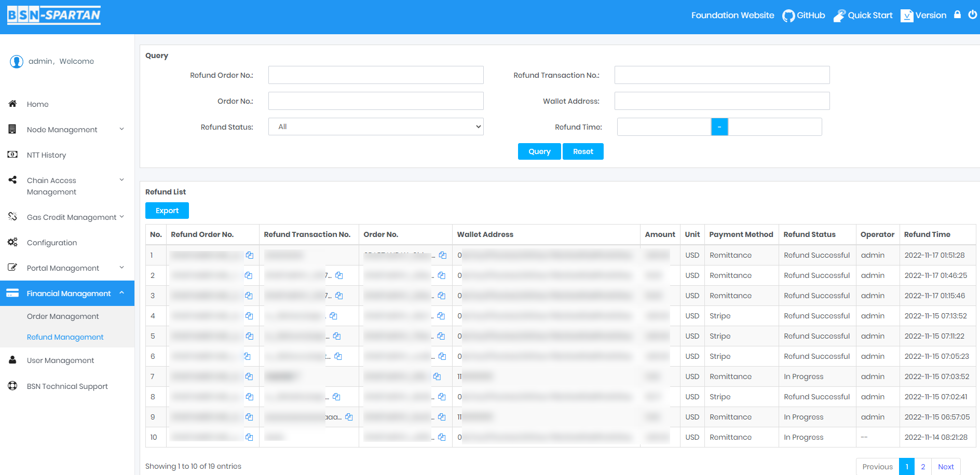Go to User Management
The height and width of the screenshot is (475, 980).
click(60, 360)
